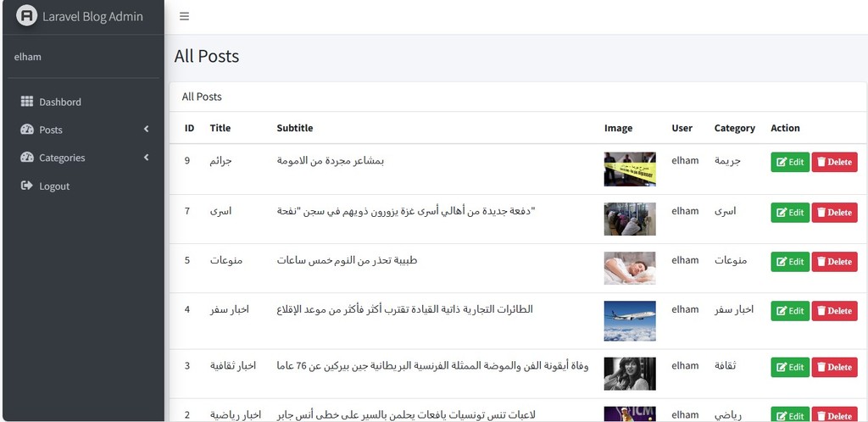Open Dashbord from the sidebar
Screen dimensions: 868x422
pyautogui.click(x=84, y=102)
